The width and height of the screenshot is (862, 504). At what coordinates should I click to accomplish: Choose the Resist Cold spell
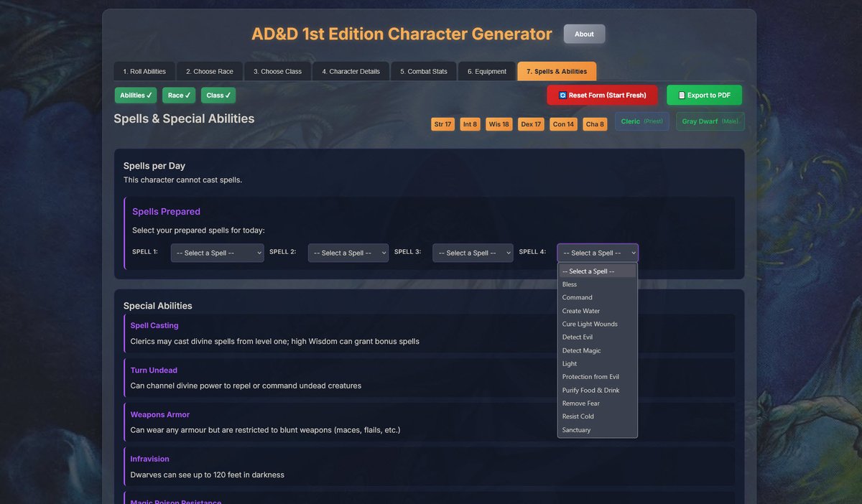pos(598,416)
